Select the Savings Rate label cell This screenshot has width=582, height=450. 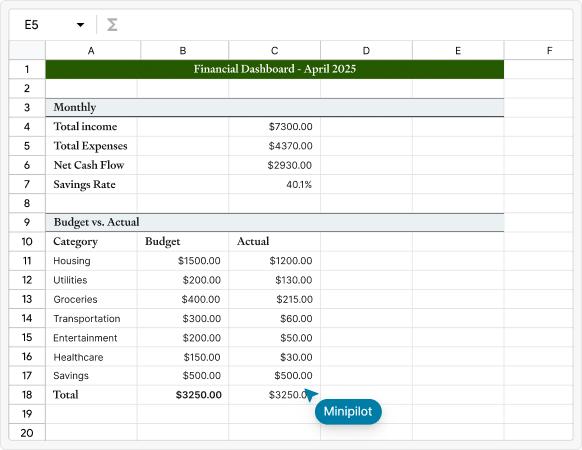[x=91, y=184]
